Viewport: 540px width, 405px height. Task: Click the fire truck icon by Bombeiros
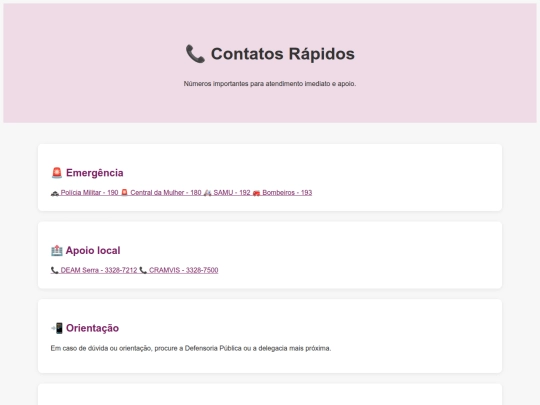tap(257, 193)
